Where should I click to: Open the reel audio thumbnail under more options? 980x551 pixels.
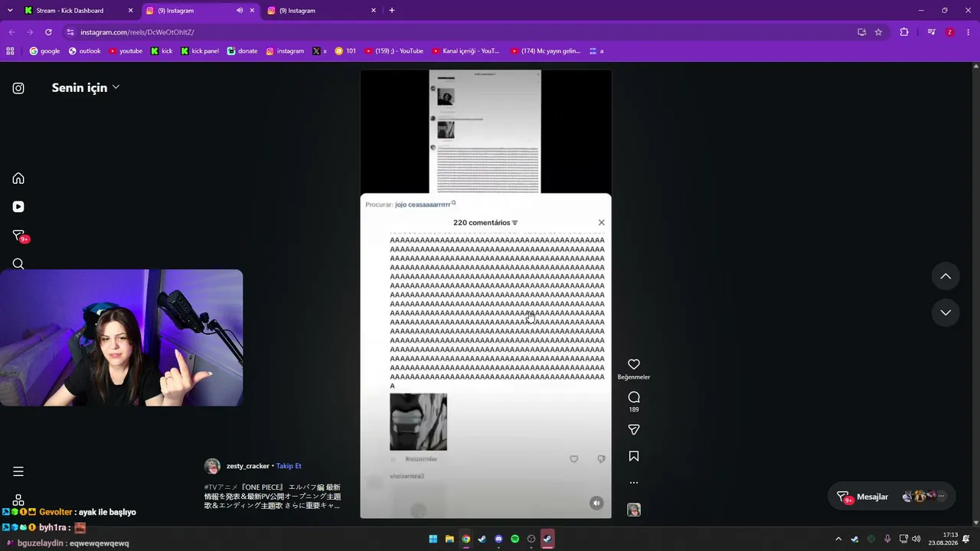634,510
